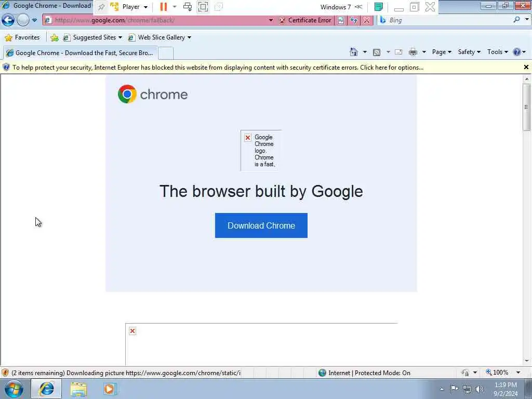Open the search provider dropdown arrow
The width and height of the screenshot is (532, 399).
click(x=527, y=20)
